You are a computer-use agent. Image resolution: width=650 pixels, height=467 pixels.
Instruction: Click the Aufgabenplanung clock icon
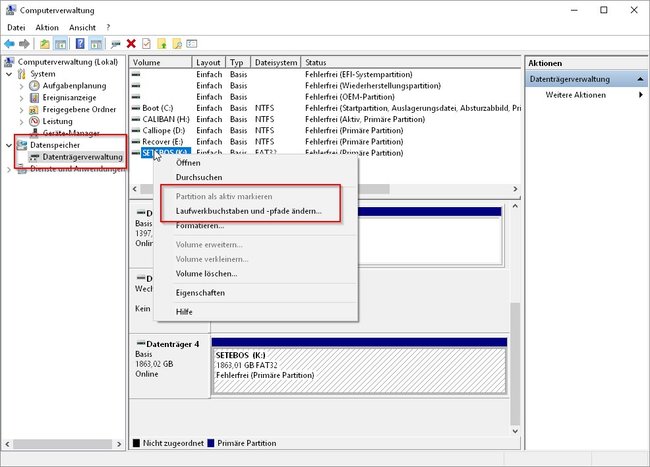tap(34, 86)
